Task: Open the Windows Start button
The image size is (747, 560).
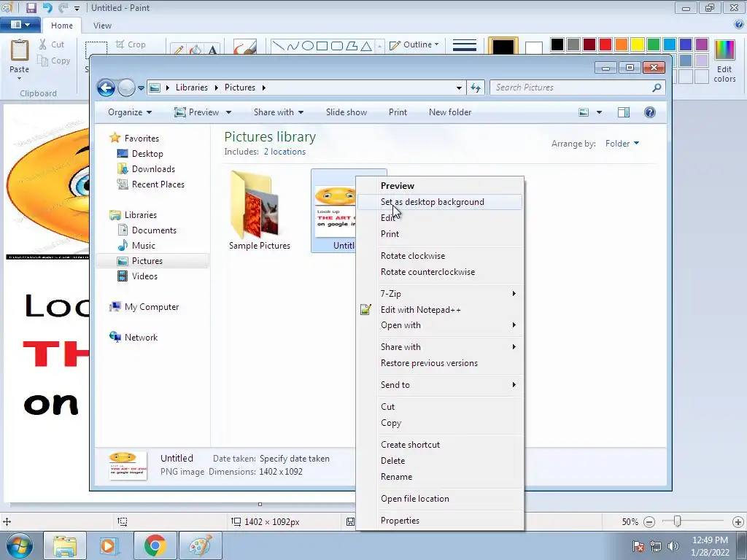Action: coord(20,545)
